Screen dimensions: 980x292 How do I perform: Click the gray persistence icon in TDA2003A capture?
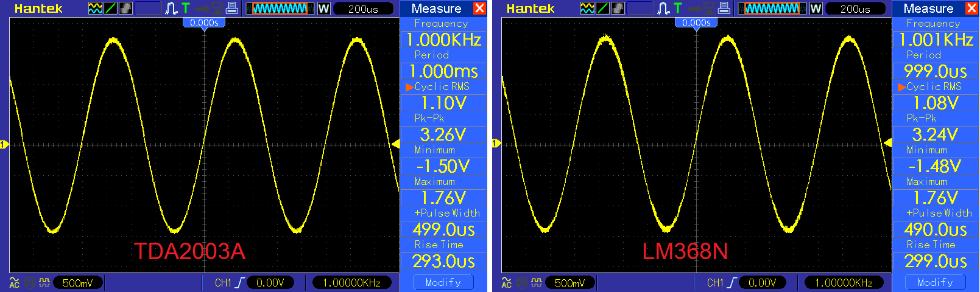coord(125,9)
